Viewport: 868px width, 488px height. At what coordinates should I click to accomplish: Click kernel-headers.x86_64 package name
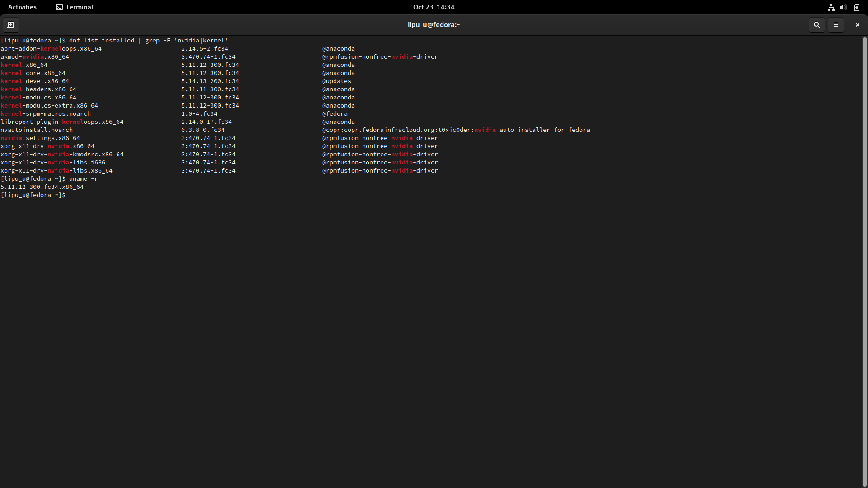[38, 89]
